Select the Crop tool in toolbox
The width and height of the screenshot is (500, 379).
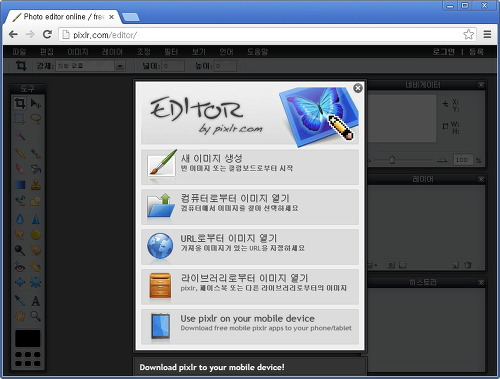[x=20, y=104]
